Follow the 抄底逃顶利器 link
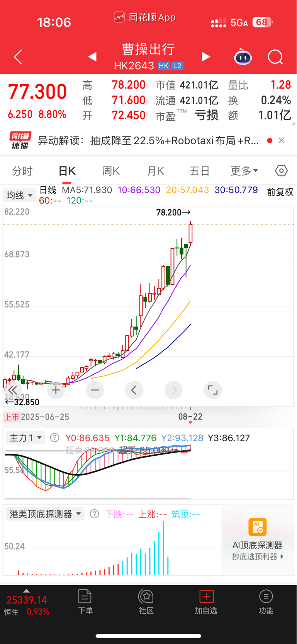The width and height of the screenshot is (297, 644). click(258, 557)
